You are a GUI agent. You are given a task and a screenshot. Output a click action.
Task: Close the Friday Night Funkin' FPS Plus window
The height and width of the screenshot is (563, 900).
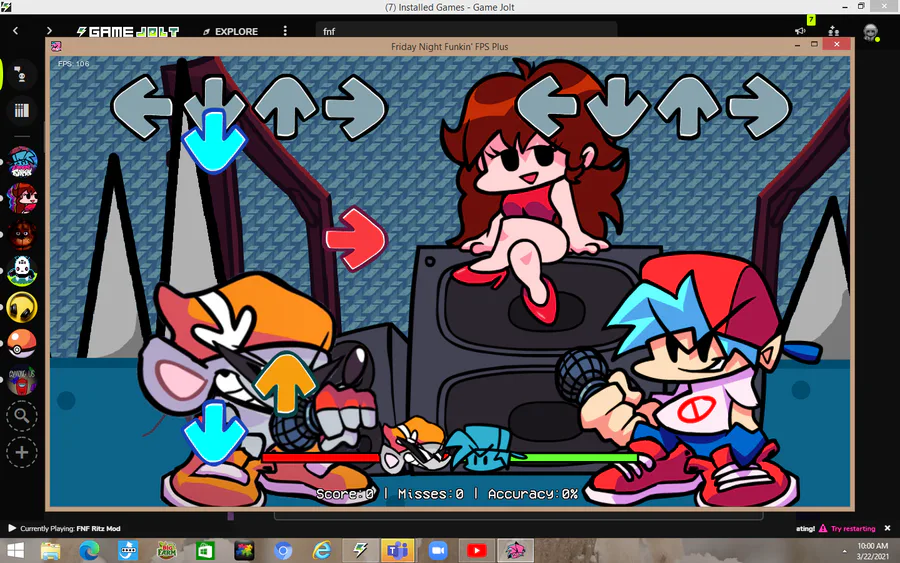click(836, 44)
